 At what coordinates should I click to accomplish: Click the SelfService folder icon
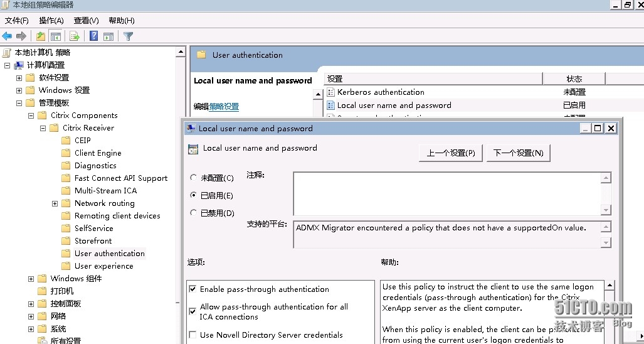66,228
